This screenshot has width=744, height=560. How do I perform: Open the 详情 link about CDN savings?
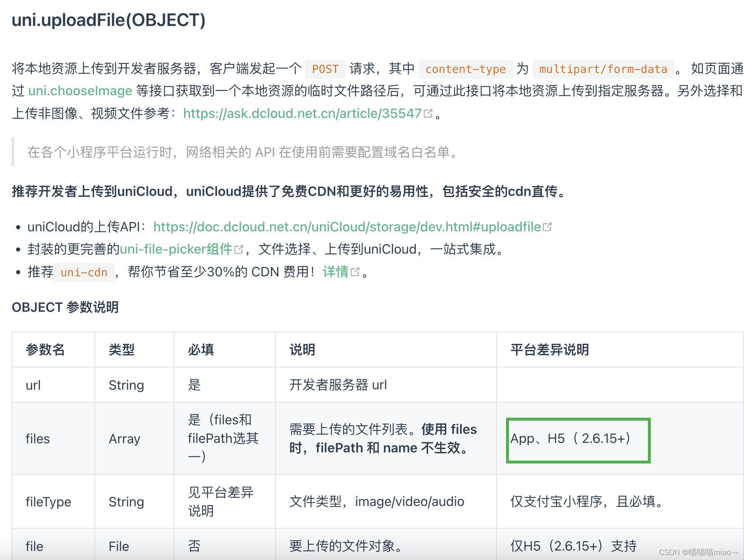tap(336, 271)
